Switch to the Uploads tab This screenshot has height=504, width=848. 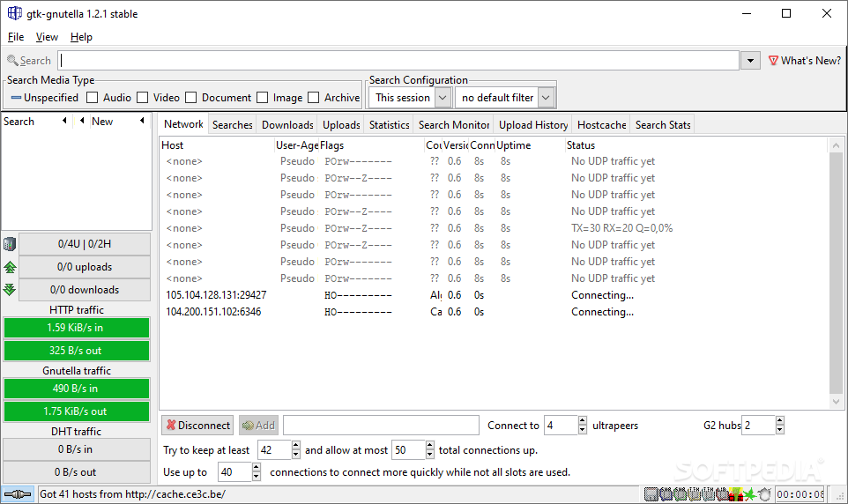point(341,125)
